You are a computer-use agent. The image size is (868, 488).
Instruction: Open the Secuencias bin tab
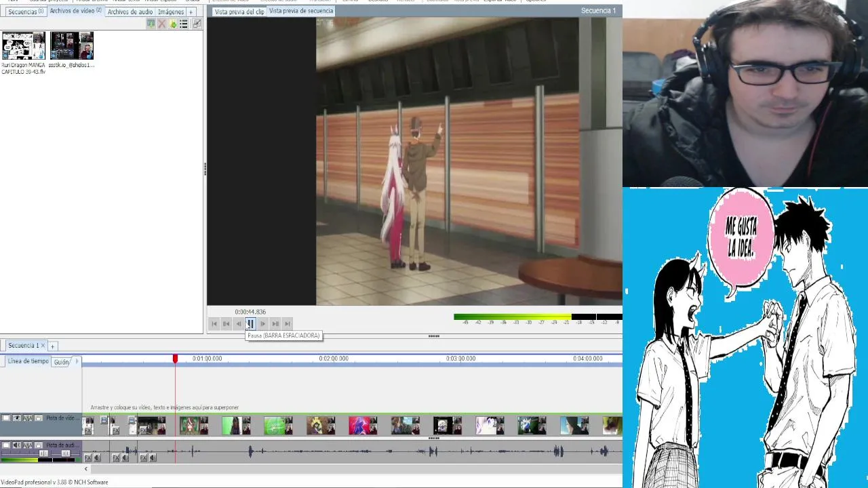[25, 12]
